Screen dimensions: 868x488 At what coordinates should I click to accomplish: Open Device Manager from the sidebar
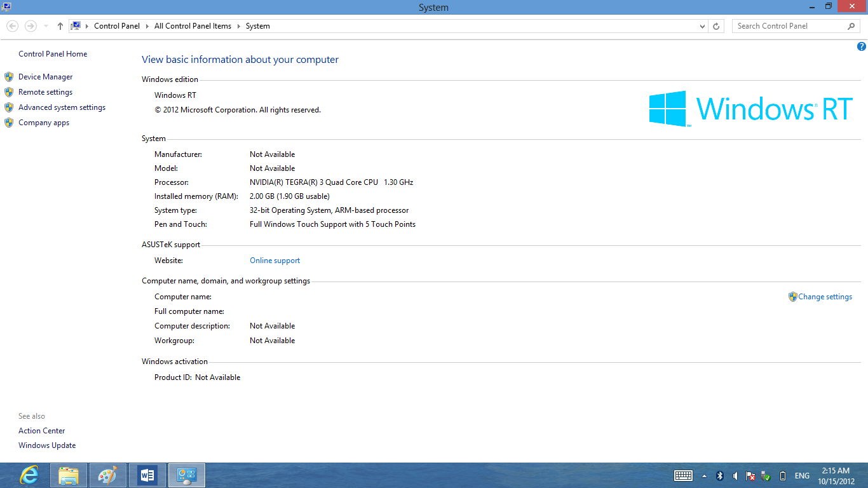(x=45, y=77)
